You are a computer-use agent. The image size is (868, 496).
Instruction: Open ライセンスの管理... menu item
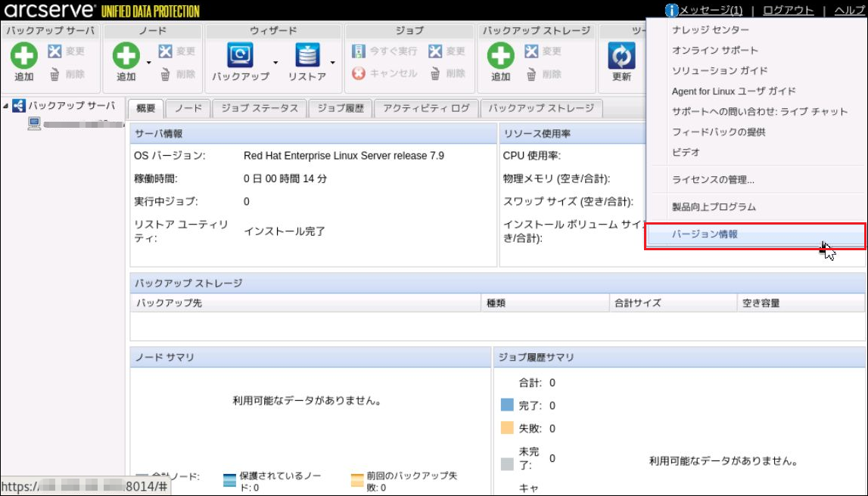point(713,180)
